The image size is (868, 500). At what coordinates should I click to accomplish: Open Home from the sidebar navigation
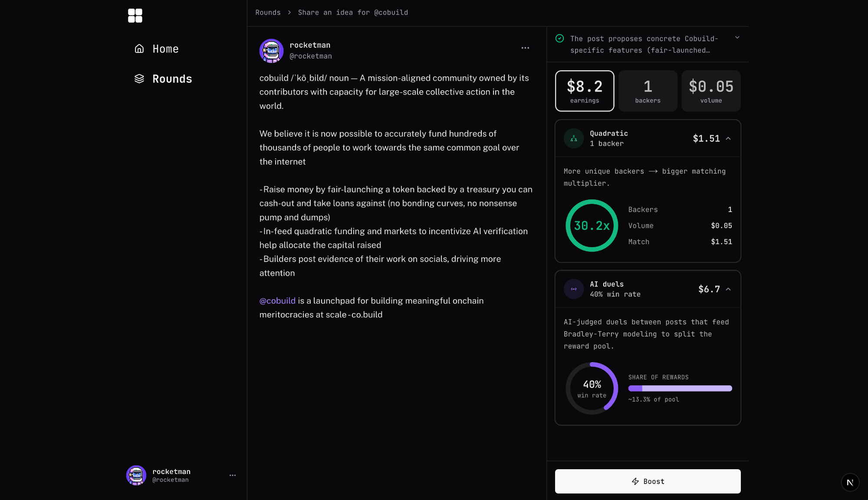(x=165, y=49)
